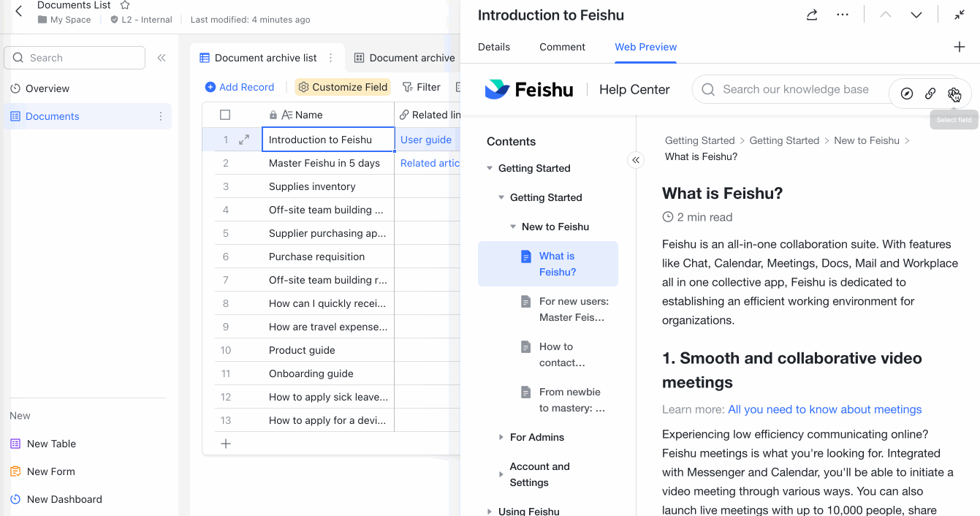Viewport: 980px width, 516px height.
Task: Expand the For Admins section
Action: click(501, 436)
